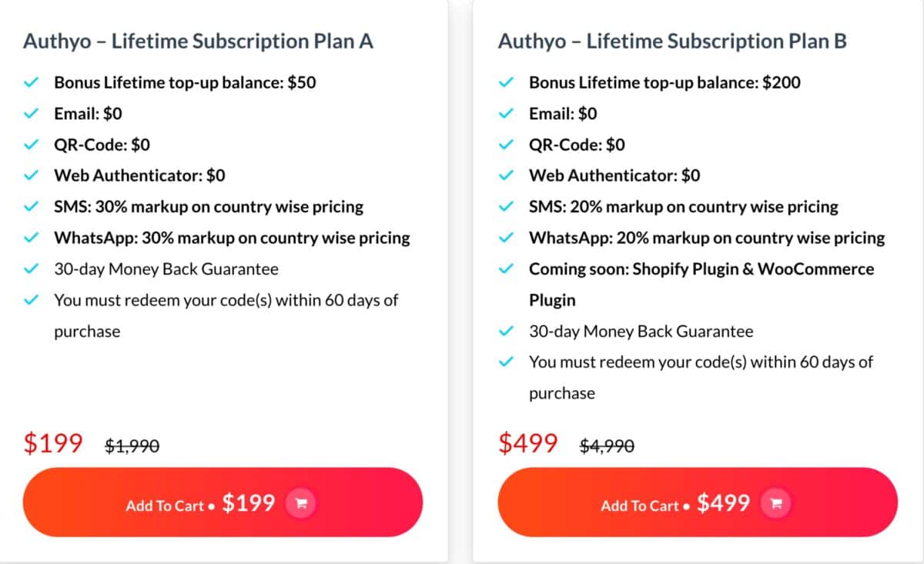Image resolution: width=924 pixels, height=564 pixels.
Task: Click Plan A 30-day Money Back Guarantee text
Action: click(x=166, y=269)
